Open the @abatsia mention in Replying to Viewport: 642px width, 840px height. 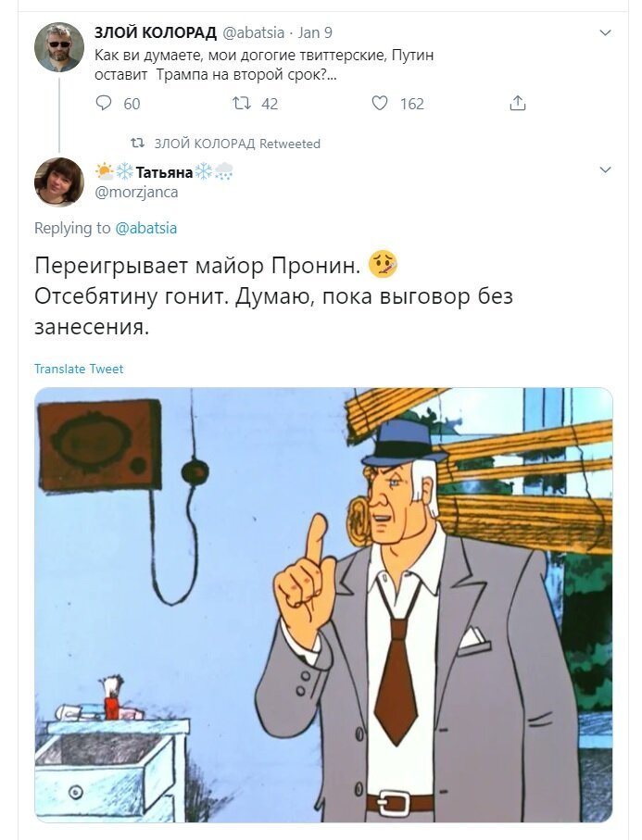145,228
